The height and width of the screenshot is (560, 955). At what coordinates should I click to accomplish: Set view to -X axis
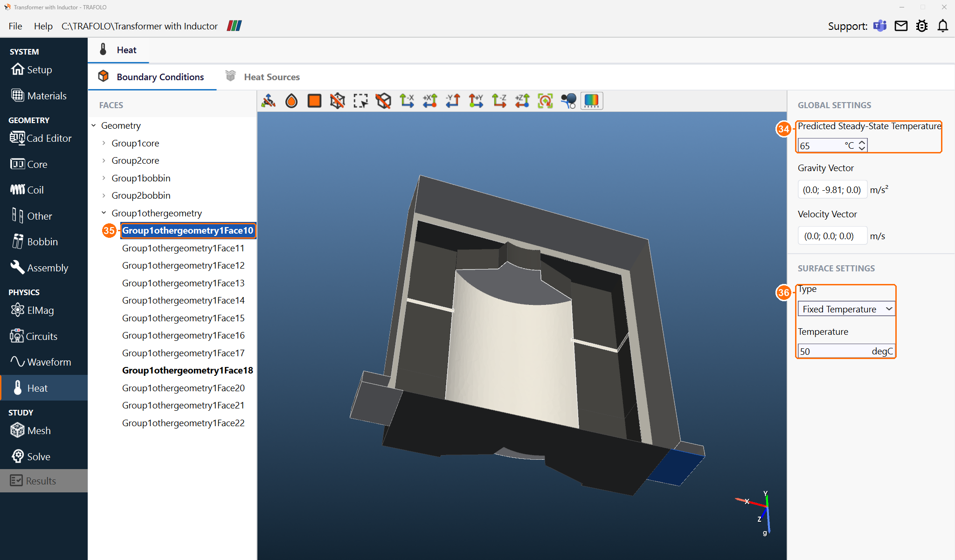point(407,101)
